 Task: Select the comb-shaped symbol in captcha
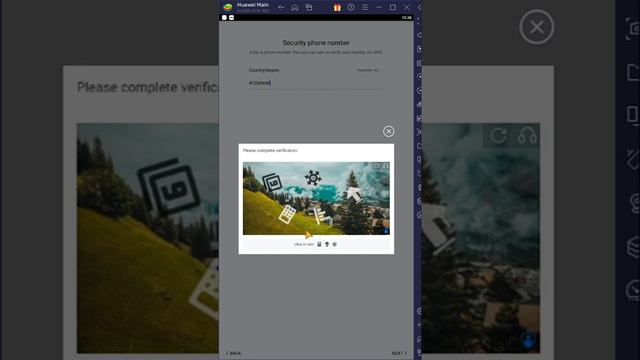tap(322, 216)
